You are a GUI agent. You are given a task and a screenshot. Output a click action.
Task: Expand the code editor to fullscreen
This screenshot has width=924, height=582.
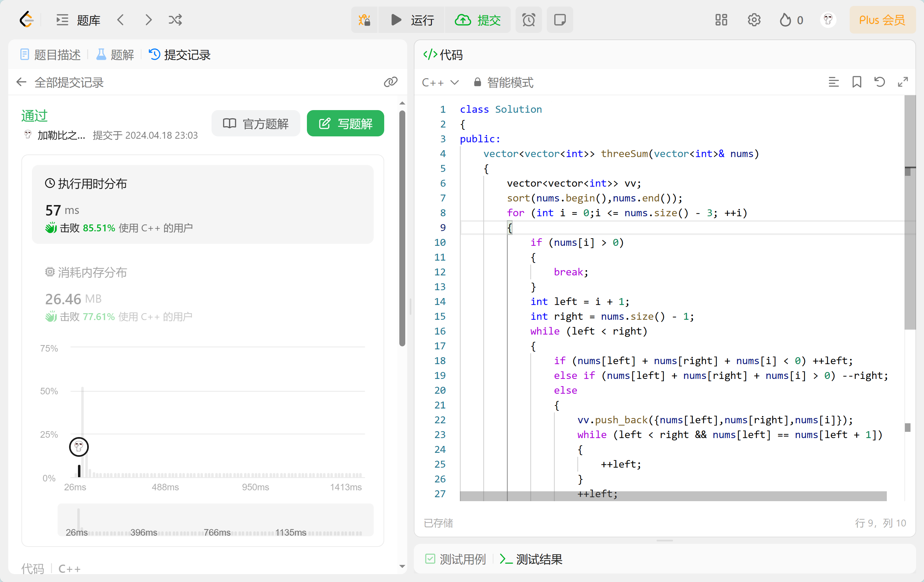[903, 82]
